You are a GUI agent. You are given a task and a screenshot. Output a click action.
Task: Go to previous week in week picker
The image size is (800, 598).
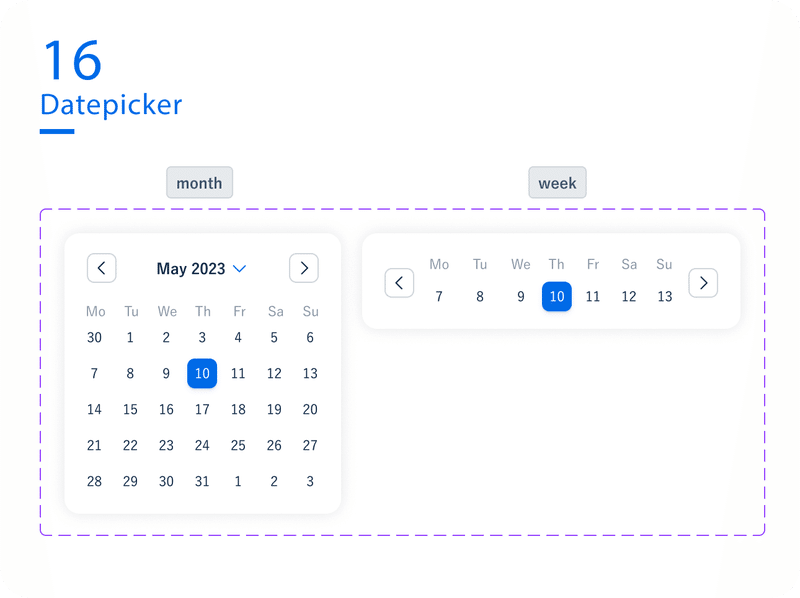click(399, 283)
